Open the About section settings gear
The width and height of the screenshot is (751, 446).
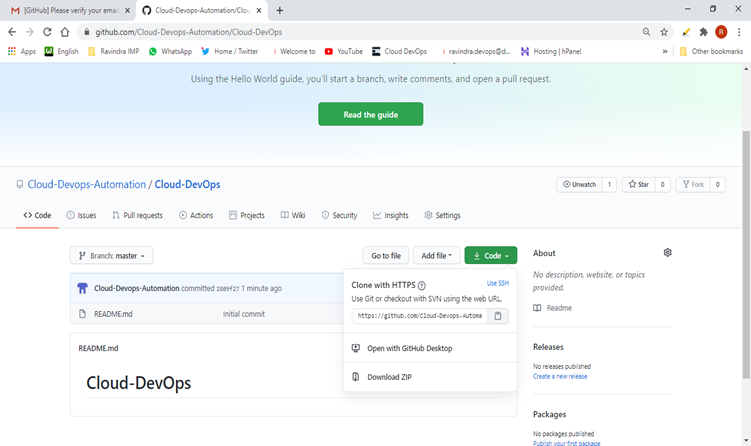(668, 252)
